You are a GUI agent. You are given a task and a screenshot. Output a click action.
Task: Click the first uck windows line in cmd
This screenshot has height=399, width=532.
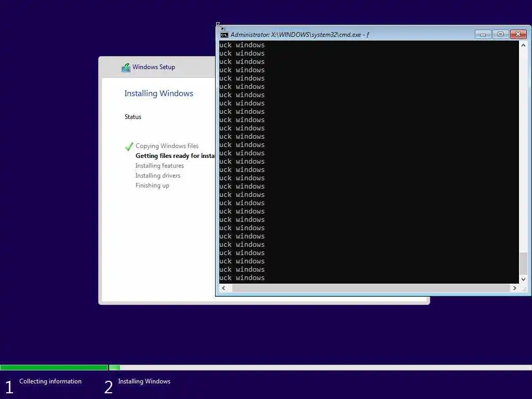click(242, 45)
